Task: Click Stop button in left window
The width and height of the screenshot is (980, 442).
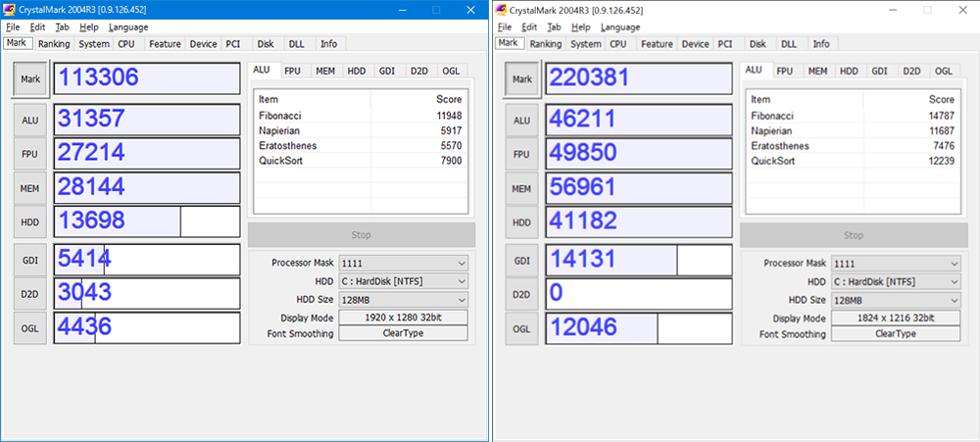Action: coord(362,235)
